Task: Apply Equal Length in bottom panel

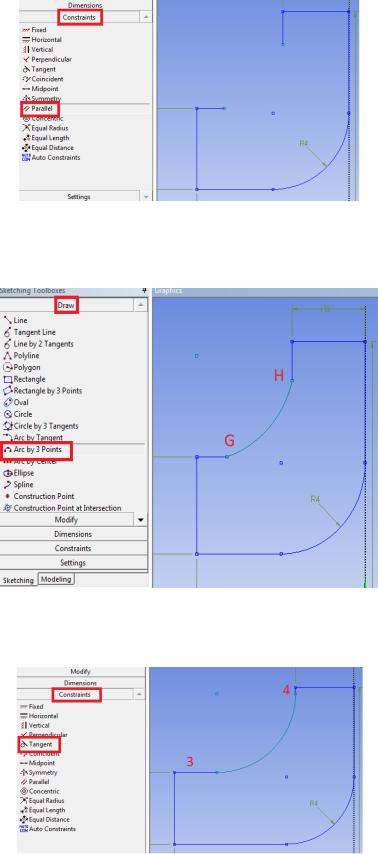Action: [x=42, y=810]
